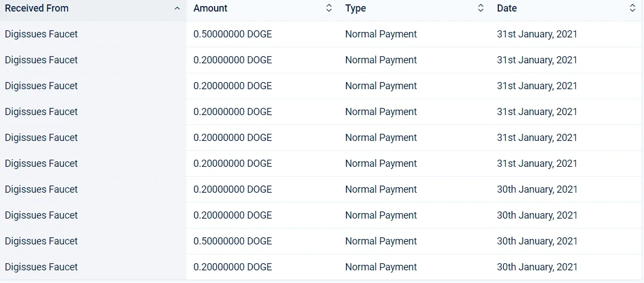The width and height of the screenshot is (644, 283).
Task: Open Digissues Faucet in the fourth row
Action: [41, 112]
